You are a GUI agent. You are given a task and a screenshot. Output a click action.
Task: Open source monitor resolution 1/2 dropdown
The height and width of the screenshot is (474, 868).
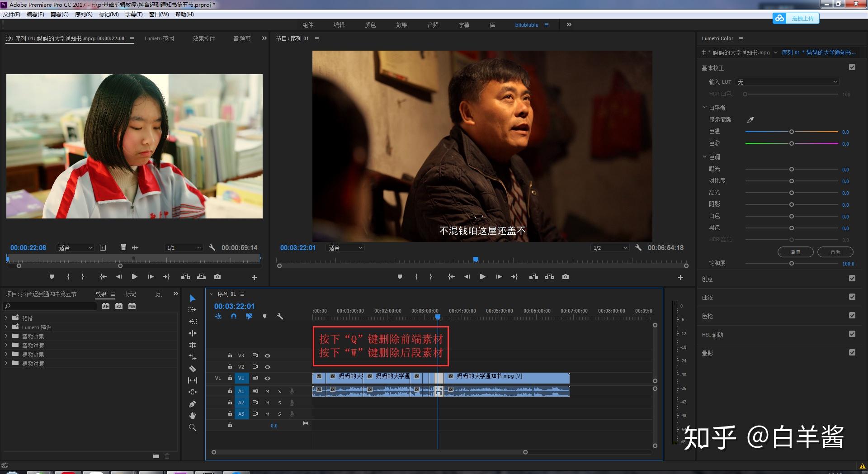(x=184, y=248)
